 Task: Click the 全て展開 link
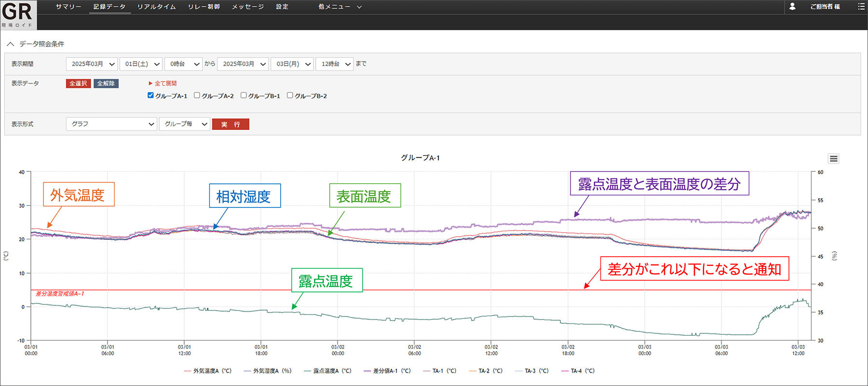163,83
